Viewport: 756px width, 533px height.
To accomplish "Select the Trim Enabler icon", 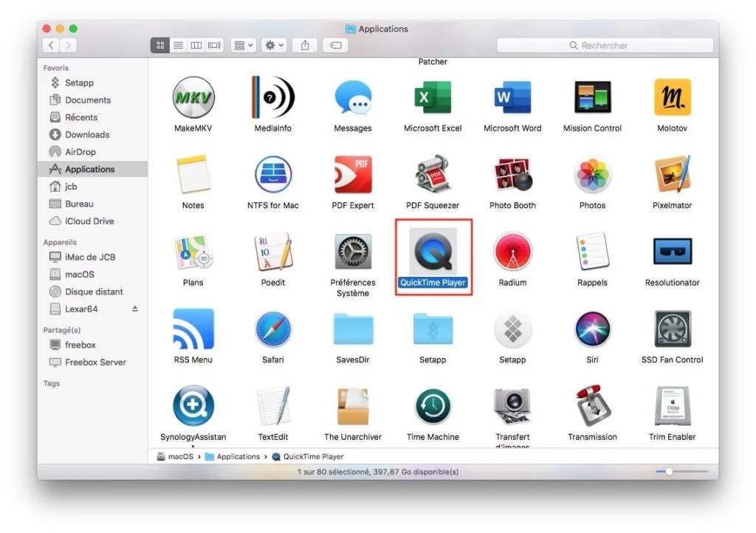I will 672,406.
